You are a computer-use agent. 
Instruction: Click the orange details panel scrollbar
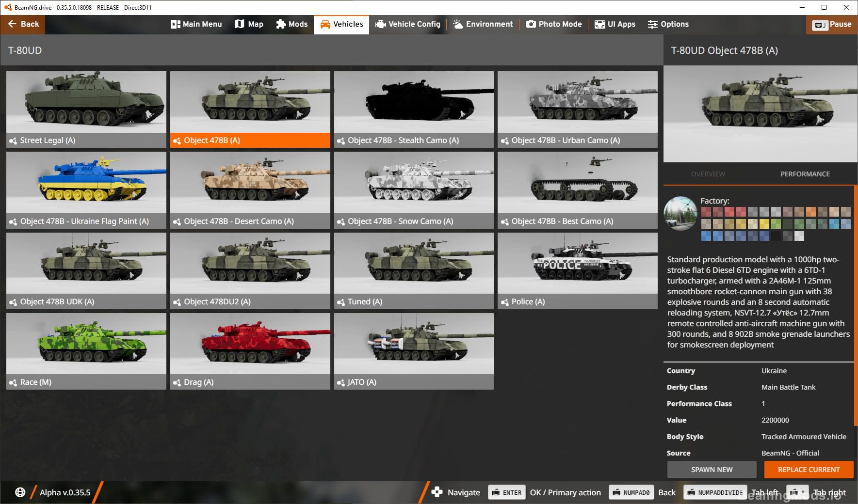pos(856,305)
